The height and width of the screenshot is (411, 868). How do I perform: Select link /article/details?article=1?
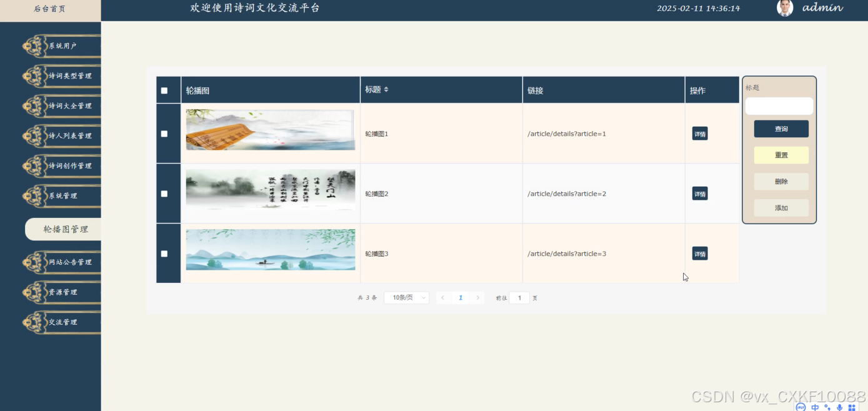coord(567,134)
